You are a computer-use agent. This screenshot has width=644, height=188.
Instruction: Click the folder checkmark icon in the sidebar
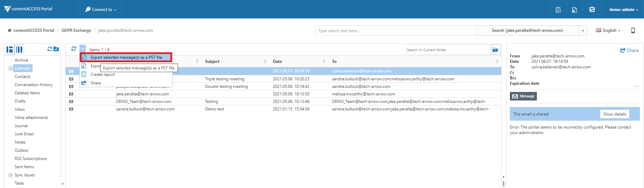[56, 49]
